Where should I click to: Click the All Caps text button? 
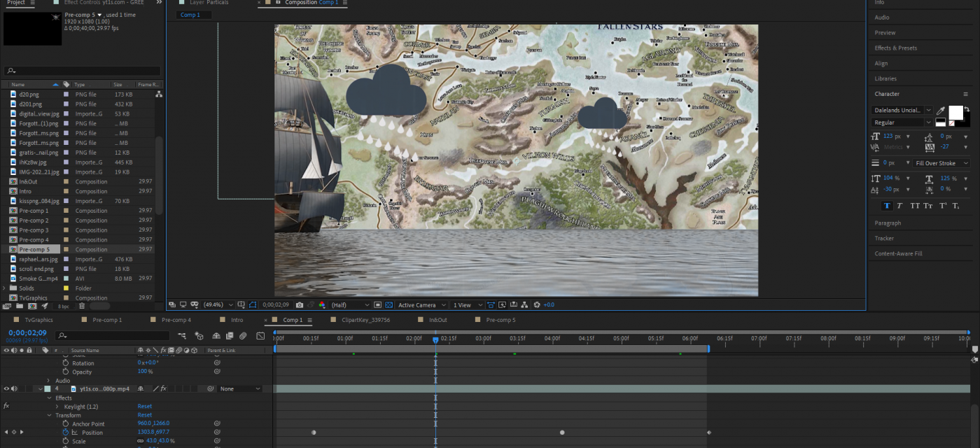(914, 206)
